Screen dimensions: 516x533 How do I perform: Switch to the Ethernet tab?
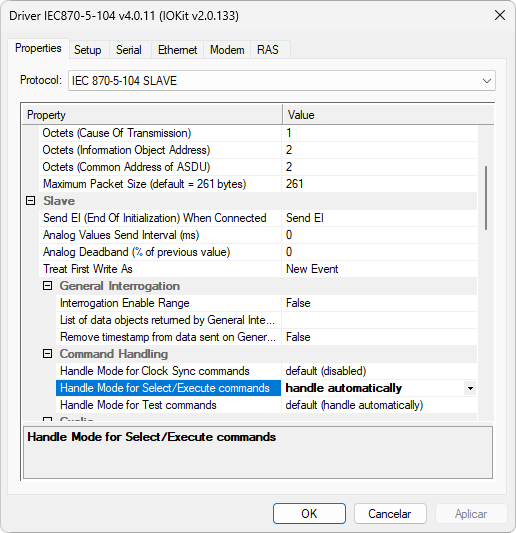pyautogui.click(x=177, y=50)
